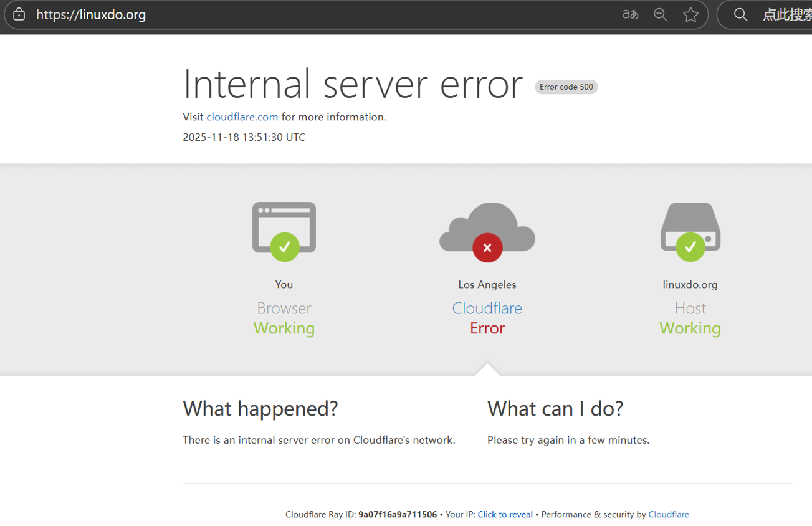This screenshot has height=526, width=812.
Task: Click the You label under browser icon
Action: tap(284, 284)
